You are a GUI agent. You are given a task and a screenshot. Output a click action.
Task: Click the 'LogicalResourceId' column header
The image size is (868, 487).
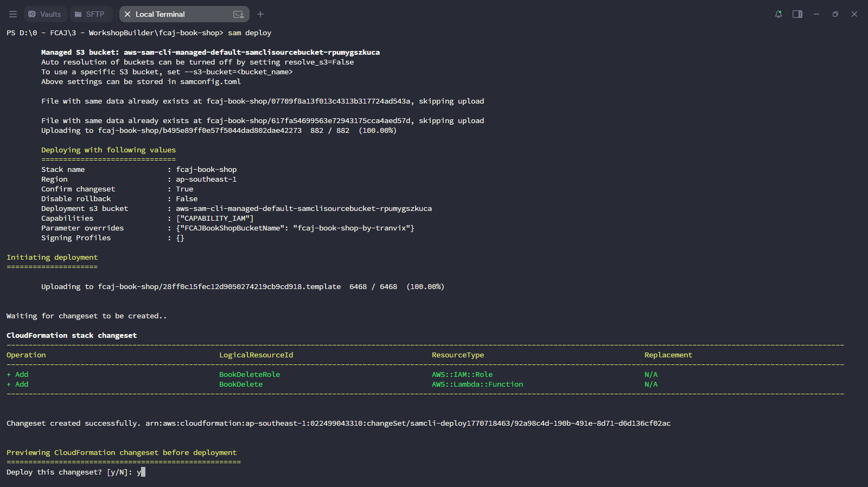pos(256,355)
